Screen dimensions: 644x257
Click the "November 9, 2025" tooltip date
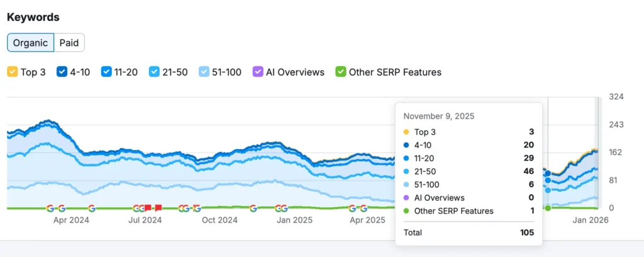pos(438,117)
